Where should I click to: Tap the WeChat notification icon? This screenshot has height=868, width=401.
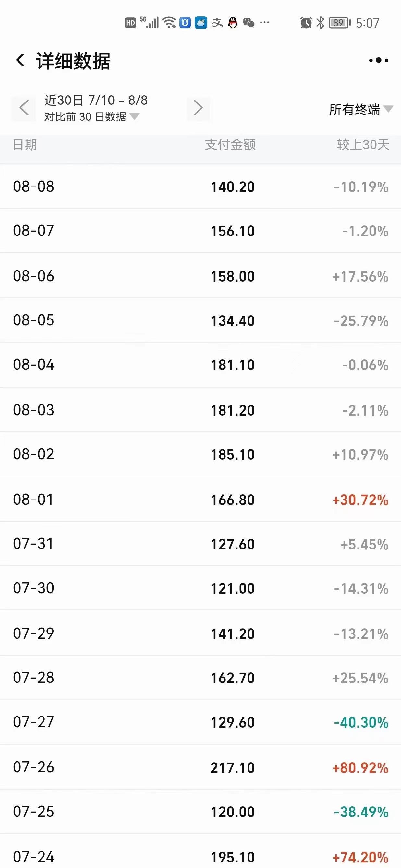coord(249,23)
